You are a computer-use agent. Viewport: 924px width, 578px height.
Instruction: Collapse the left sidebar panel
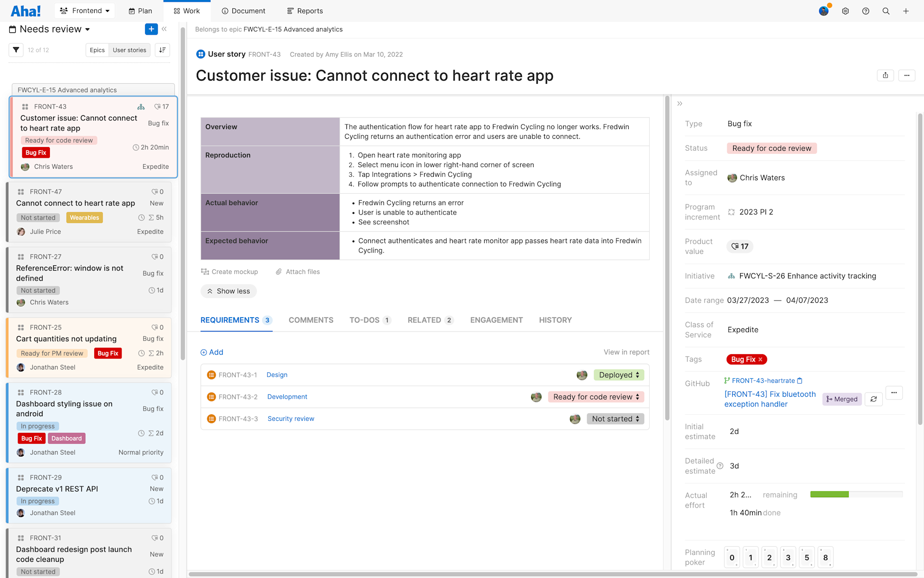164,29
